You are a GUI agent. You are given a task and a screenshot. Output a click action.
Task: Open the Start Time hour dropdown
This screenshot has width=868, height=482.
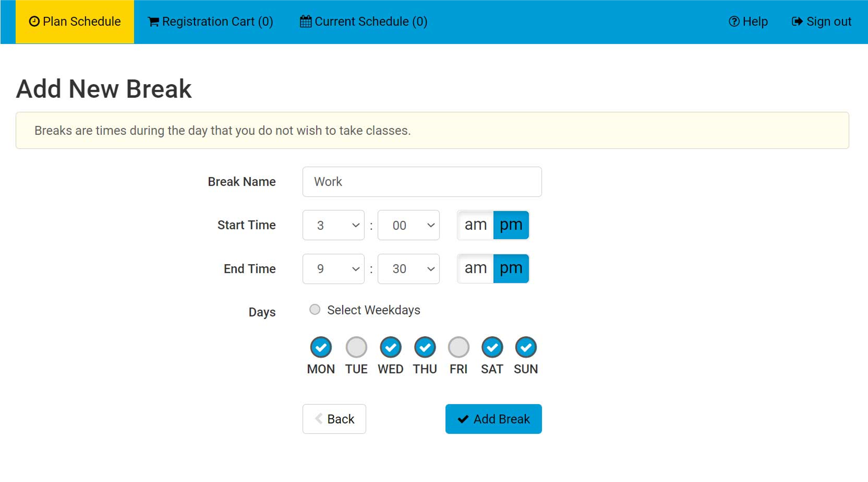tap(333, 225)
